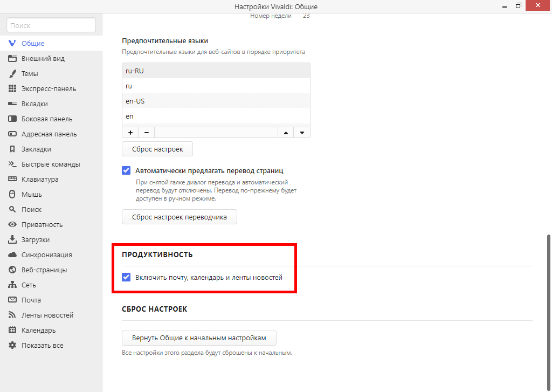Open the Вкладки settings section
Image resolution: width=552 pixels, height=392 pixels.
pyautogui.click(x=34, y=104)
